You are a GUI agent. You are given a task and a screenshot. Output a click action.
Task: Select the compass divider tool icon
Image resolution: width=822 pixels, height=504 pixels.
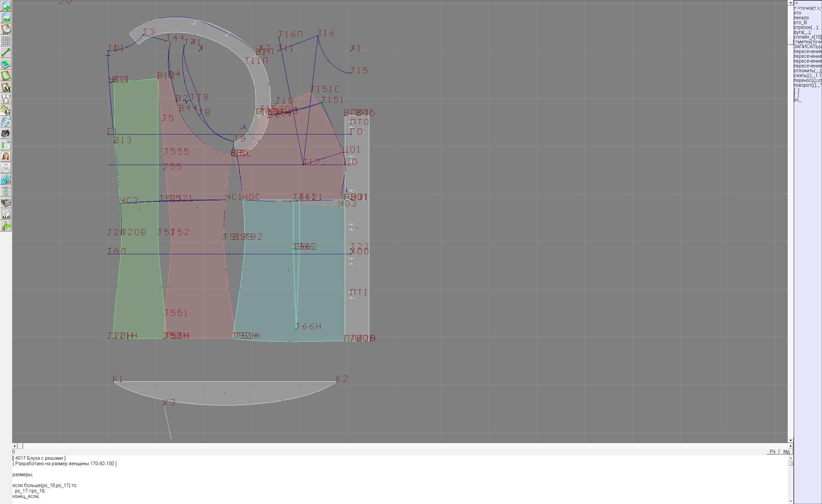pos(6,99)
